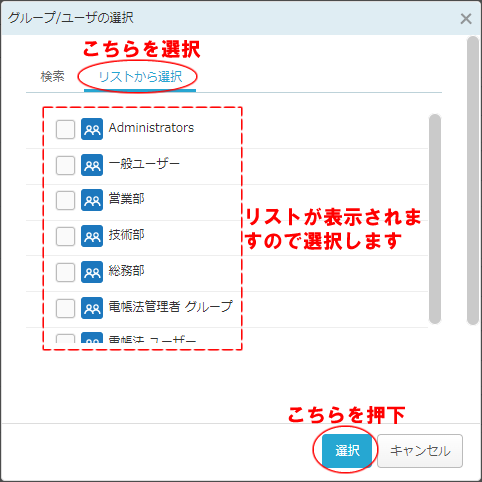Click the 総務部 group icon

92,272
